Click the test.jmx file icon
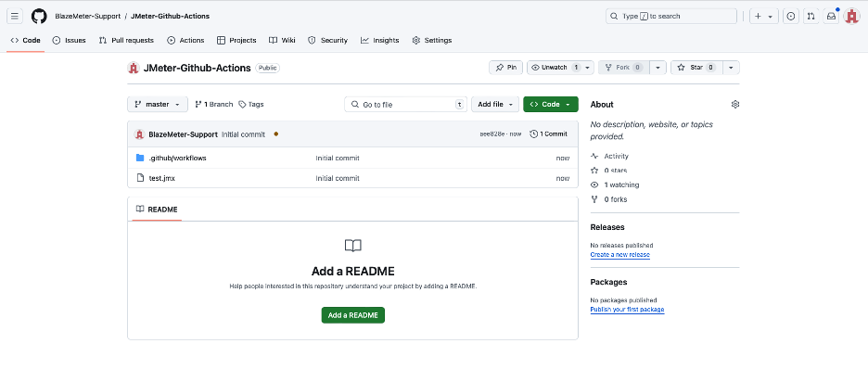The width and height of the screenshot is (868, 369). pos(140,178)
